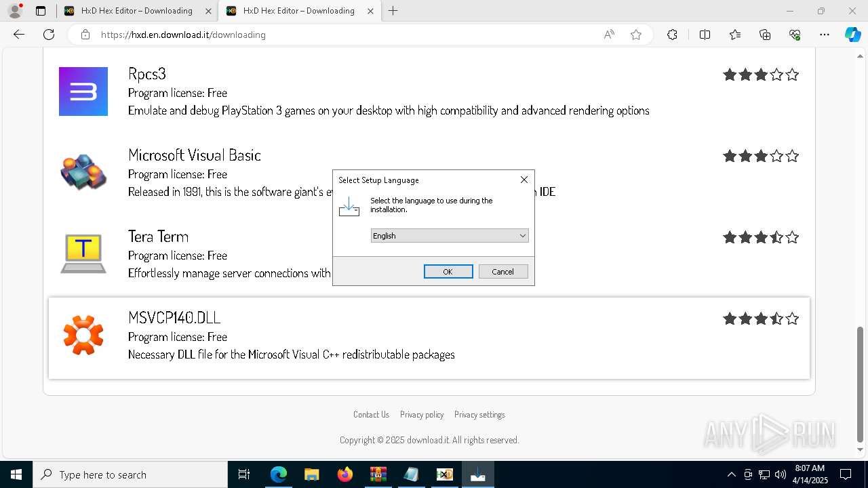Open the MSVCP140.DLL title link
Image resolution: width=868 pixels, height=488 pixels.
[x=174, y=317]
